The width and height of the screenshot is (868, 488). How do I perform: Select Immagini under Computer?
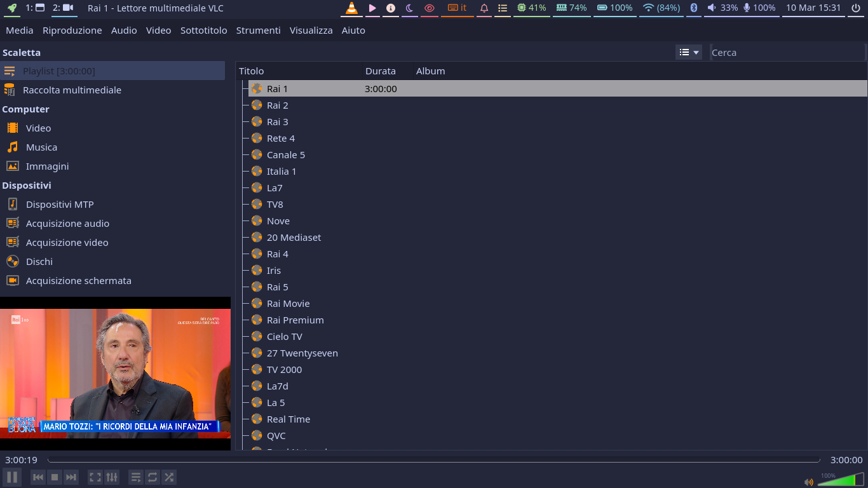pyautogui.click(x=112, y=166)
